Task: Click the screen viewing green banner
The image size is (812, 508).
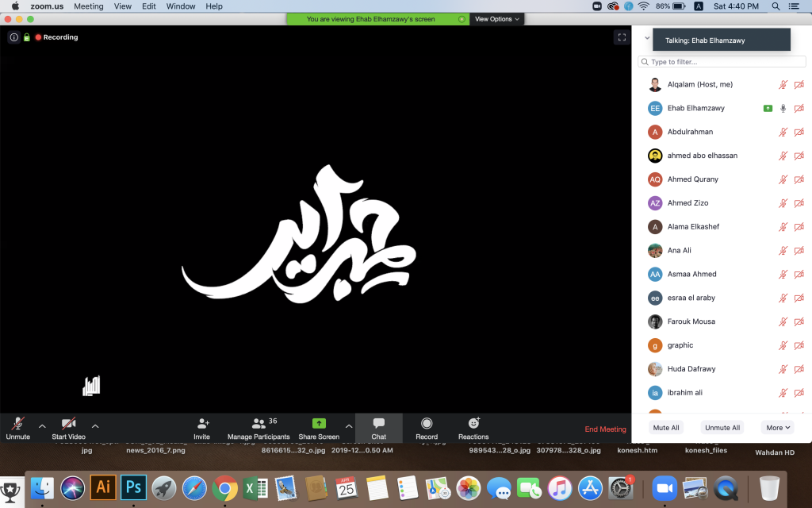Action: 377,19
